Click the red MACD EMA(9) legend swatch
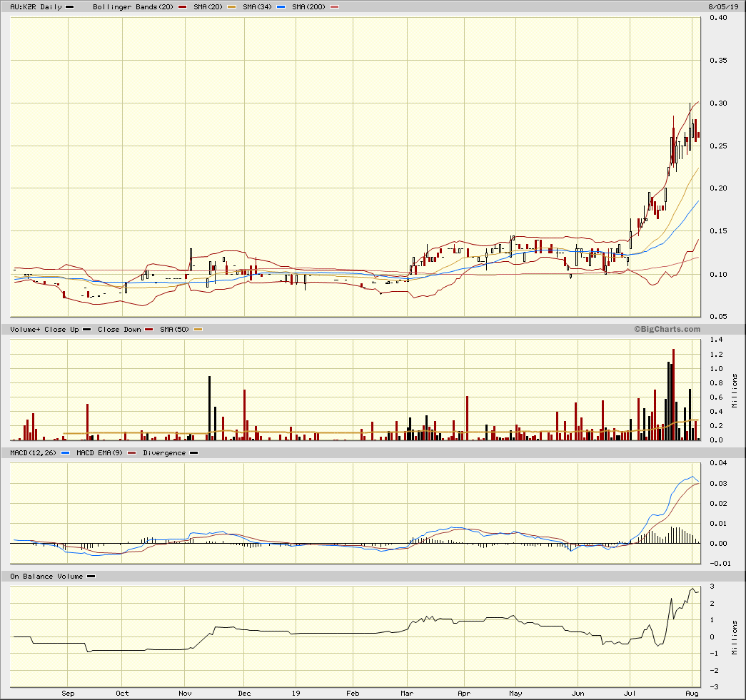746x700 pixels. pyautogui.click(x=132, y=453)
